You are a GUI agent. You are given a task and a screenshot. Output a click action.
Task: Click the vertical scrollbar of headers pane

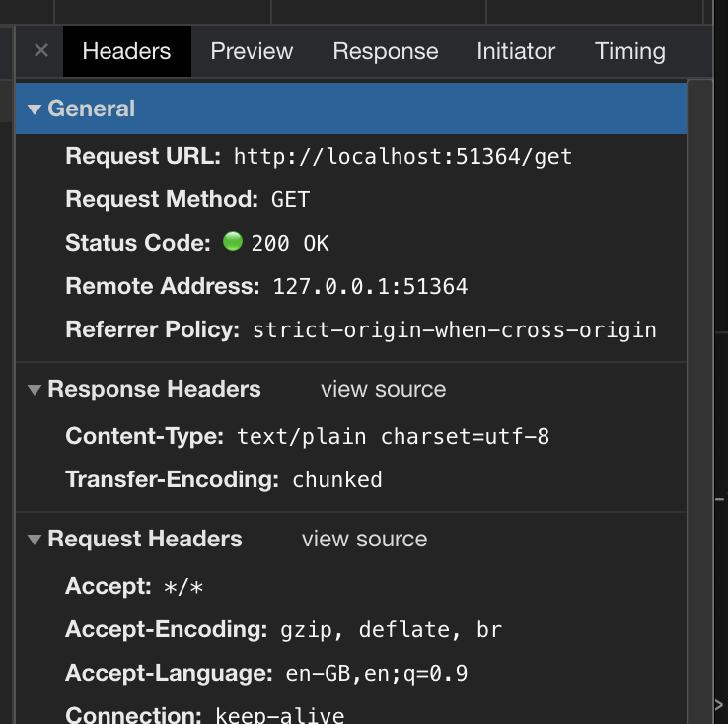[x=699, y=401]
